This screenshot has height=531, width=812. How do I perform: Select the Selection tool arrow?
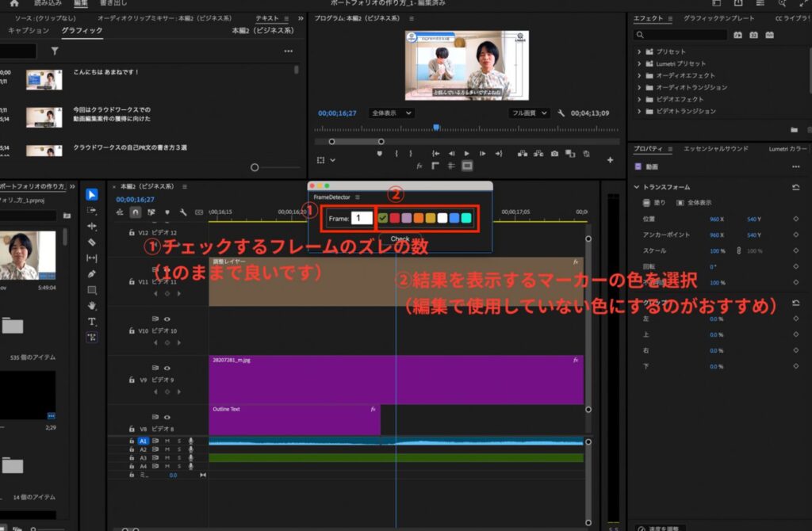coord(92,195)
